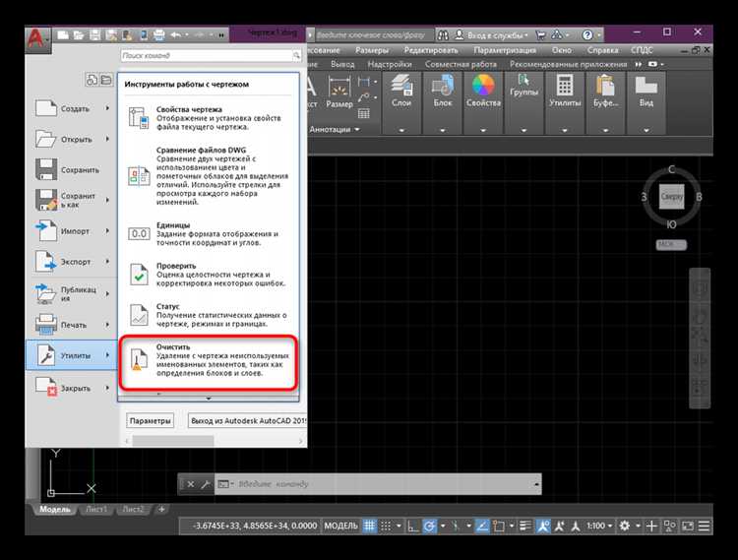The image size is (738, 560).
Task: Expand the Аннотации panel dropdown
Action: 336,129
